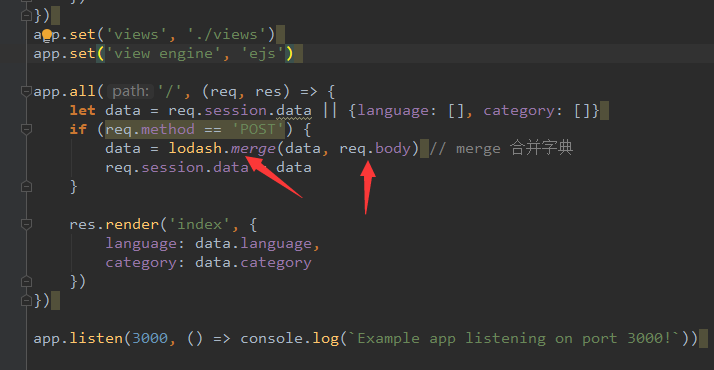Image resolution: width=714 pixels, height=370 pixels.
Task: Click the underlined data in req.session.data
Action: pos(294,111)
